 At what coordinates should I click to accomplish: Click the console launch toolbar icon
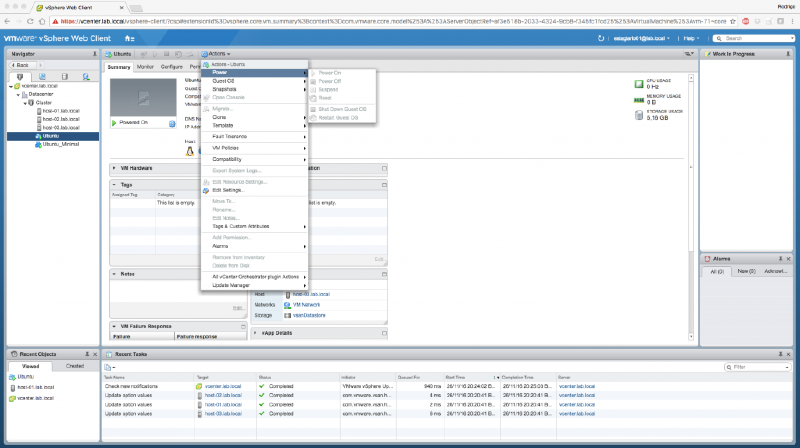pyautogui.click(x=144, y=54)
